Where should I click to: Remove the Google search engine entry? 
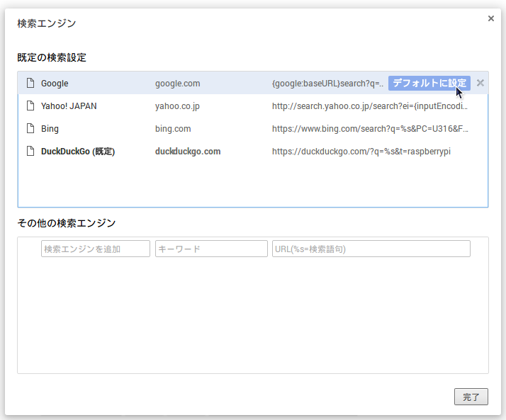coord(480,83)
